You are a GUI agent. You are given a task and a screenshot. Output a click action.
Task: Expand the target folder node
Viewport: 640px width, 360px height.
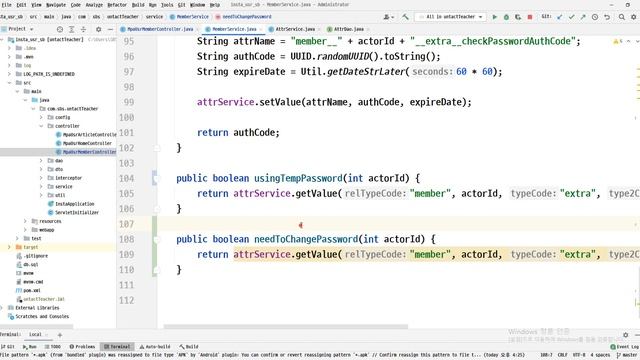tap(9, 247)
